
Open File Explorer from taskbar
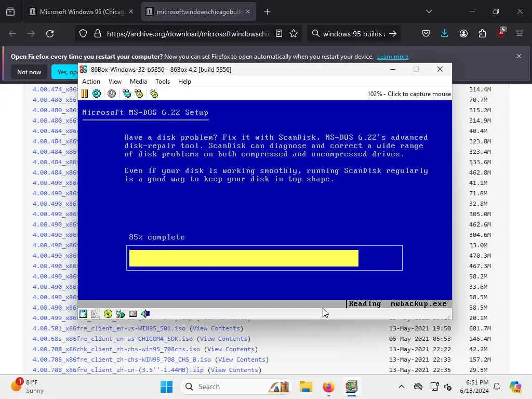click(305, 387)
